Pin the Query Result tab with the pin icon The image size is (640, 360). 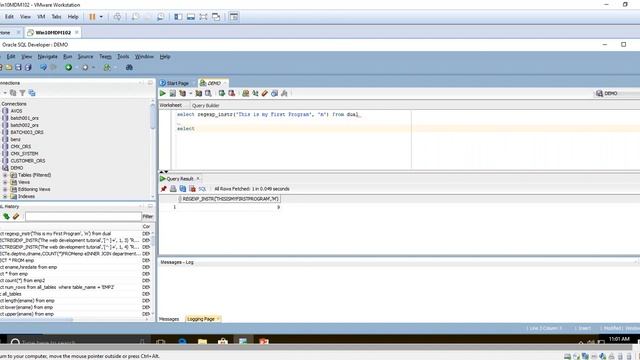click(x=164, y=189)
